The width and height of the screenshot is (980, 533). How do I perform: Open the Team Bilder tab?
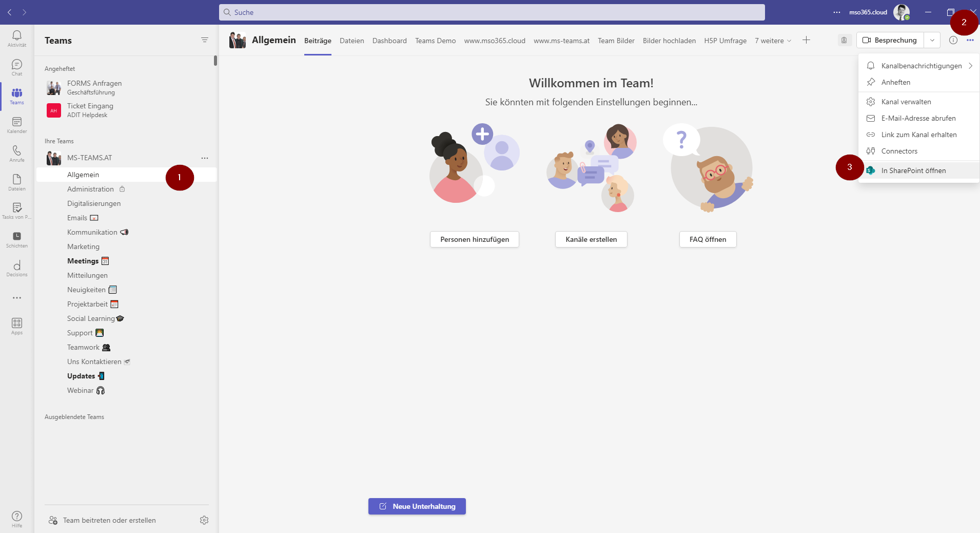(616, 41)
